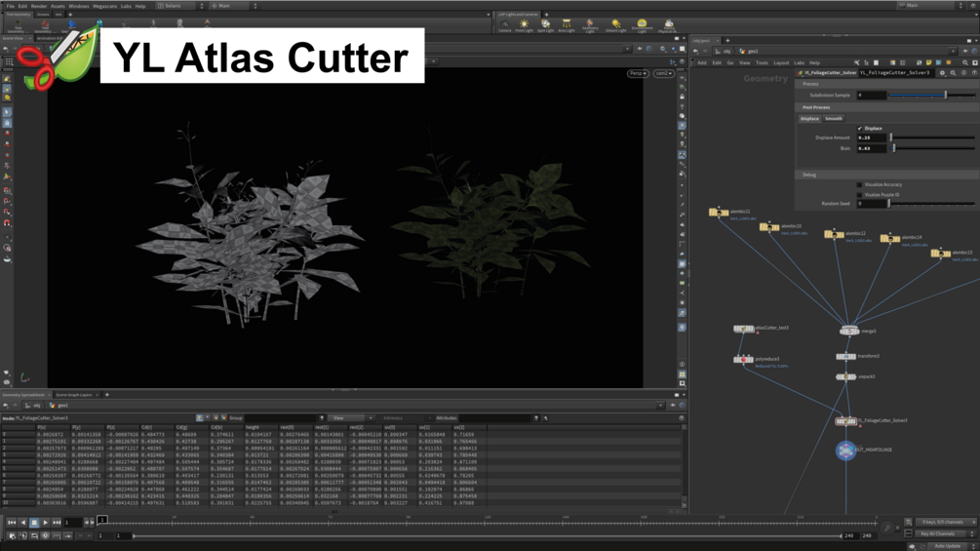Screen dimensions: 980x551
Task: Select the Point Light shelf tool
Action: pyautogui.click(x=524, y=25)
